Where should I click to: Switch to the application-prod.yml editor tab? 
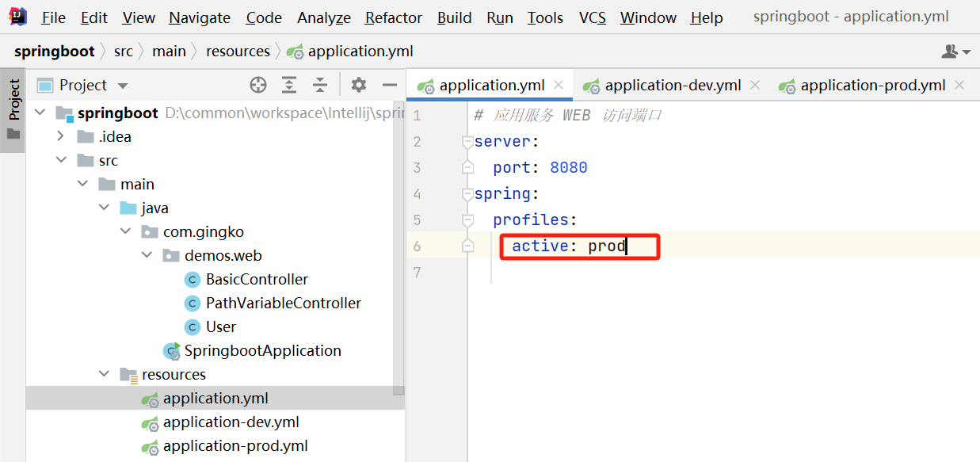tap(872, 86)
